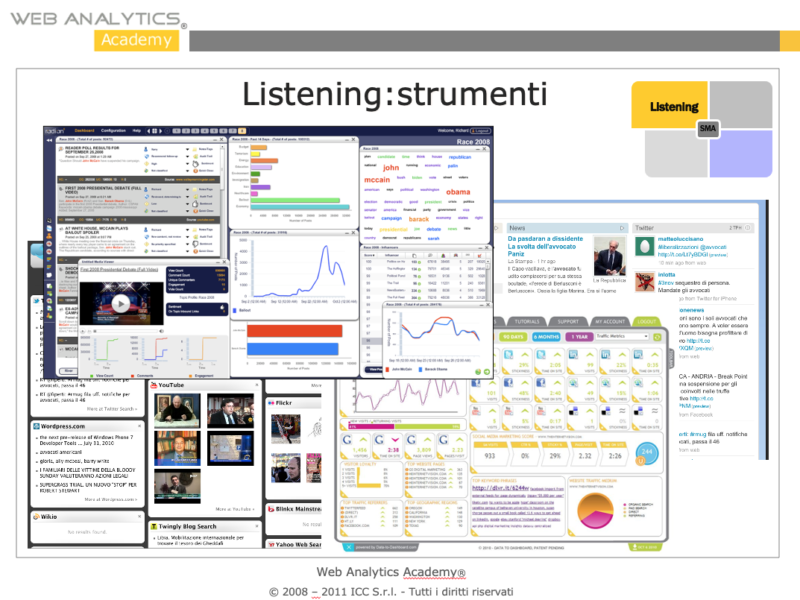800x600 pixels.
Task: Select the 90 DAYS range button
Action: [x=513, y=337]
